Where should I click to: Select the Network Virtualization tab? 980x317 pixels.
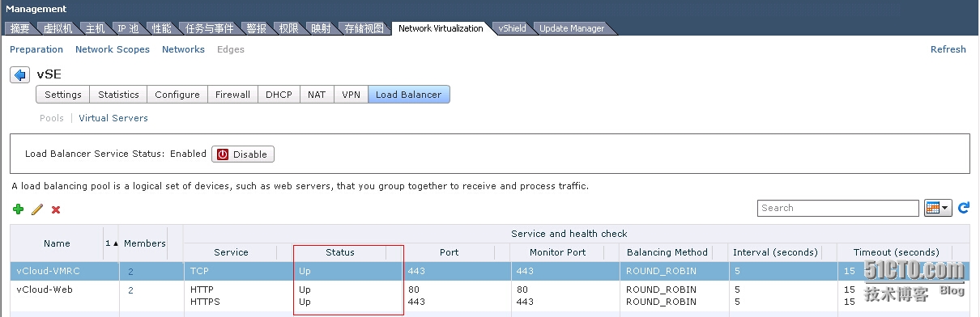[441, 28]
